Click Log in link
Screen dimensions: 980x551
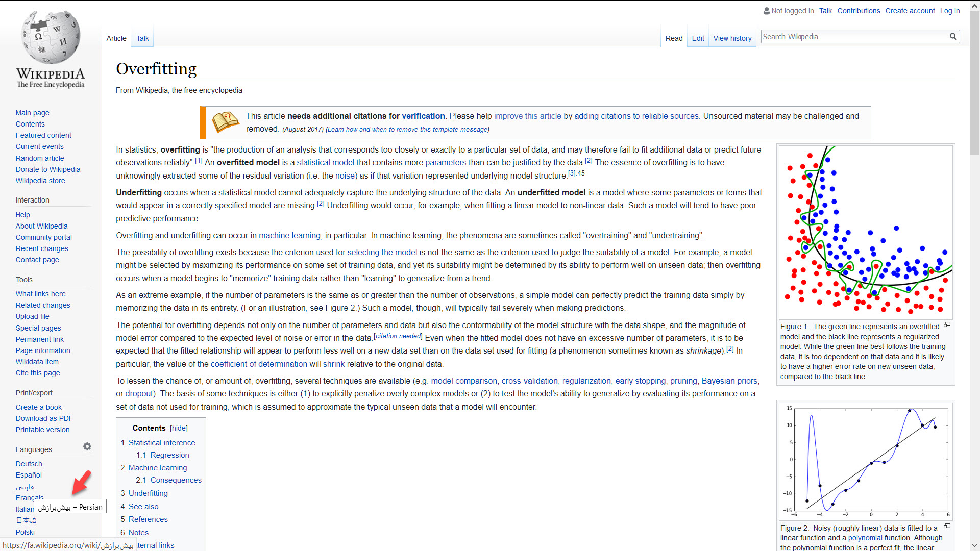(950, 11)
